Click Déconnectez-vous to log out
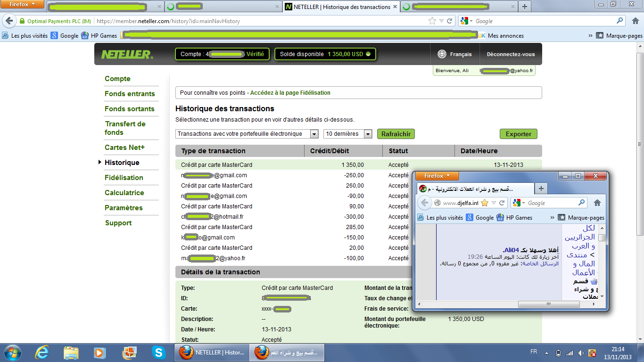This screenshot has height=362, width=644. tap(511, 54)
